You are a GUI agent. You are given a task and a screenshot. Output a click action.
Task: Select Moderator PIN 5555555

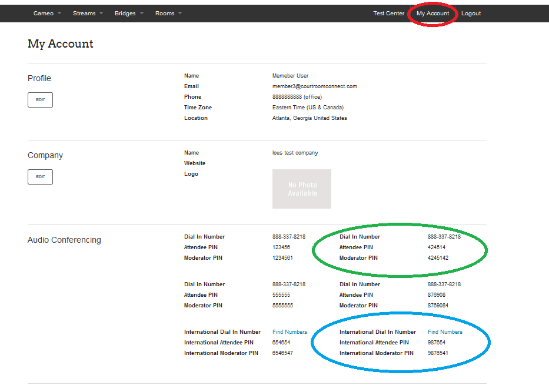(x=282, y=305)
